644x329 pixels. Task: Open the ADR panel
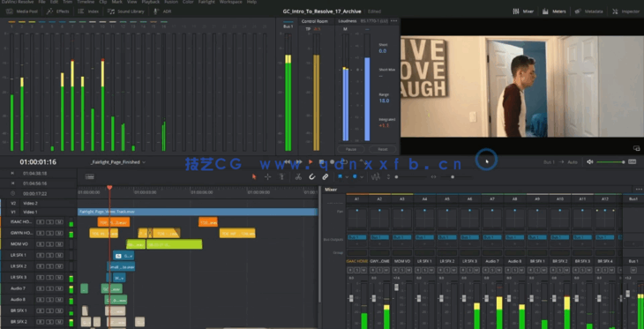tap(162, 11)
